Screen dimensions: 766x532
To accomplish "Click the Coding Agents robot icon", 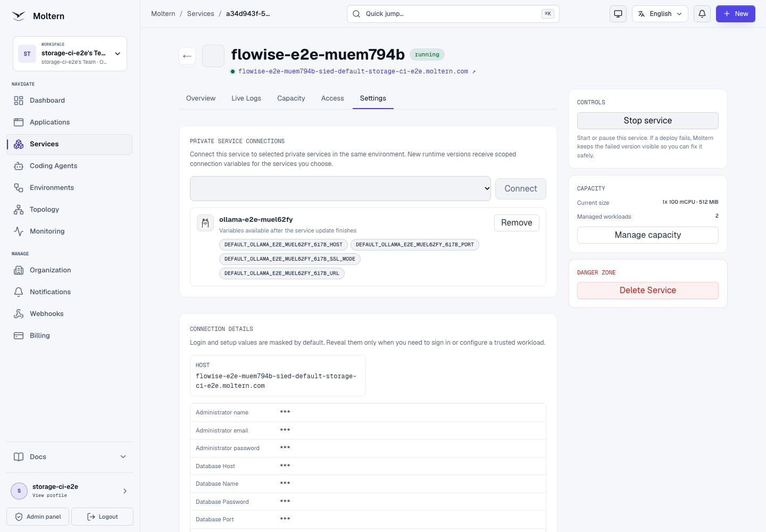I will pyautogui.click(x=19, y=166).
